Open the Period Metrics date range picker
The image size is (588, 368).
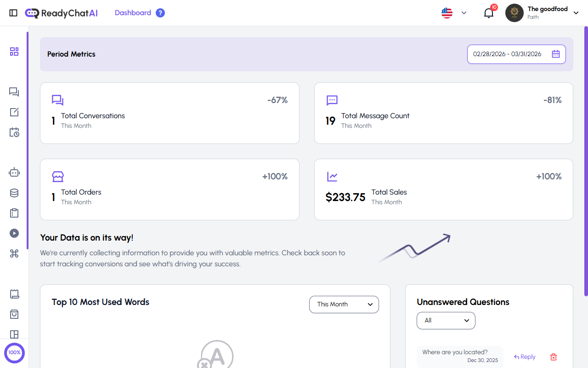click(516, 54)
